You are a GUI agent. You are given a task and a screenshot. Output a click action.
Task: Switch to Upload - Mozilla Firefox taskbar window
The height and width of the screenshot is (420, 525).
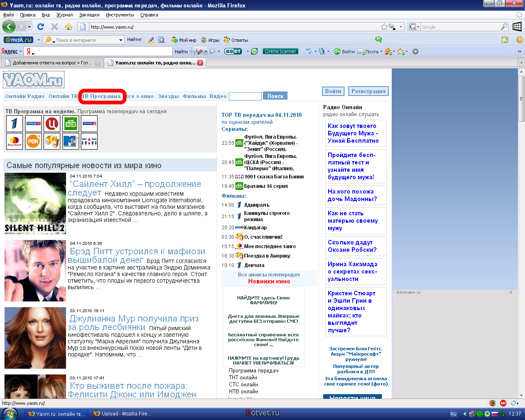[x=122, y=413]
